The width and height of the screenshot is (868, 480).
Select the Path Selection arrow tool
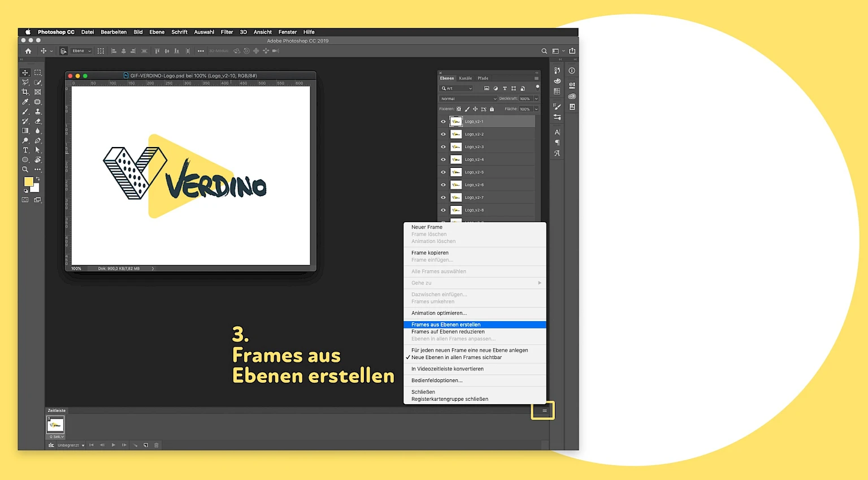pyautogui.click(x=38, y=150)
